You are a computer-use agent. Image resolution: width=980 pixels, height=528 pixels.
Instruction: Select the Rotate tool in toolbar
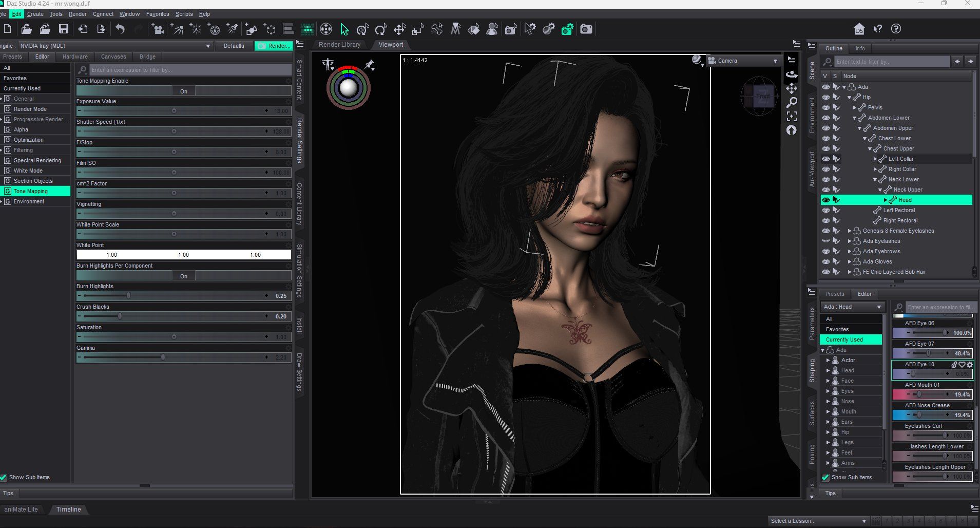[381, 29]
